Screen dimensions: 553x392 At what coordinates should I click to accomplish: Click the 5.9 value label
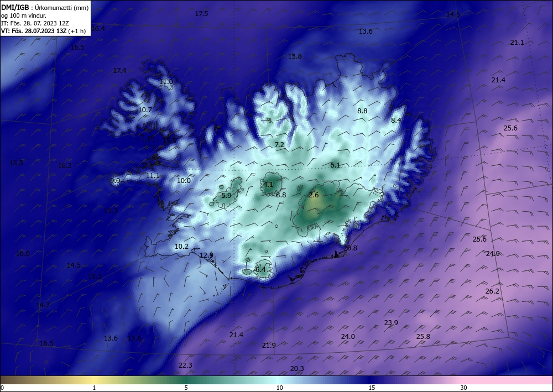[226, 195]
